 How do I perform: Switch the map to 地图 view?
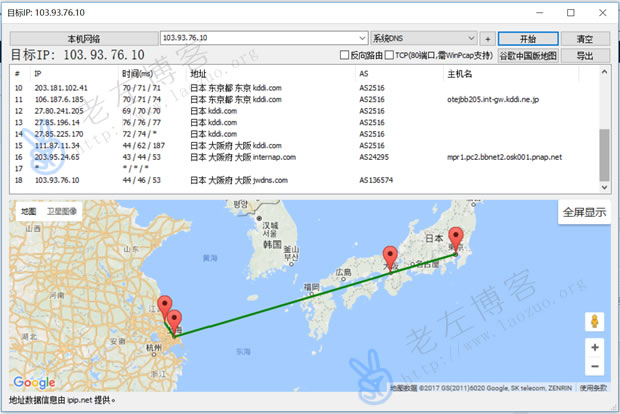tap(28, 212)
